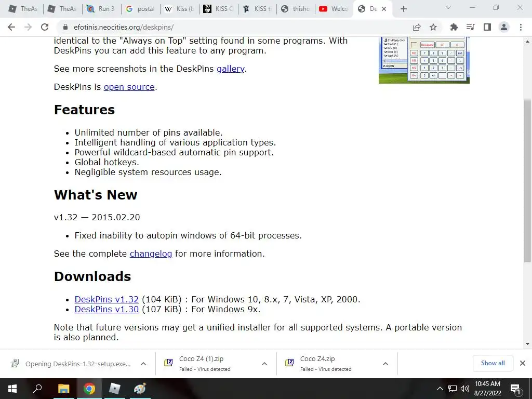The image size is (532, 399).
Task: Show all downloads
Action: 493,363
